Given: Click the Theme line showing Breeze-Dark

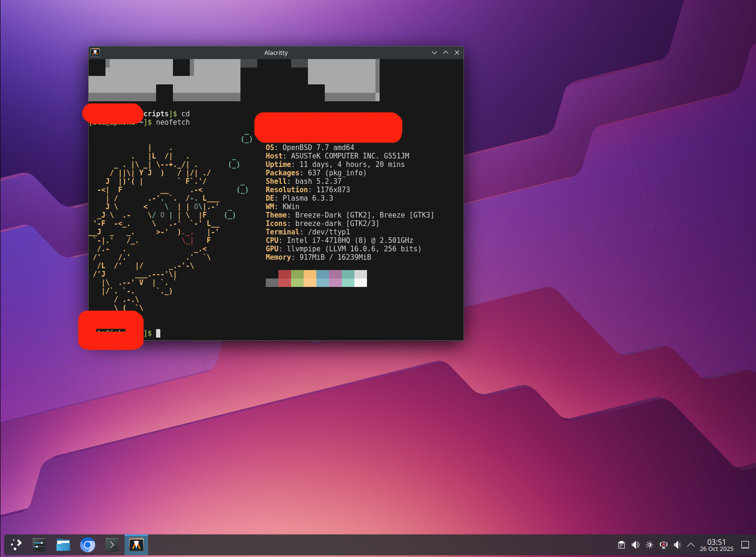Looking at the screenshot, I should tap(350, 215).
